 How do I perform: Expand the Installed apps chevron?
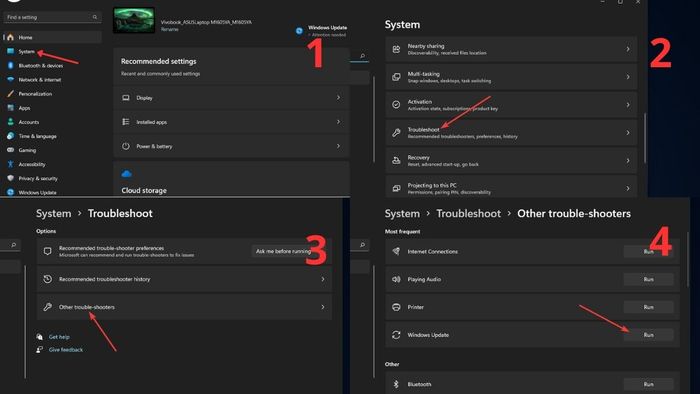(338, 122)
